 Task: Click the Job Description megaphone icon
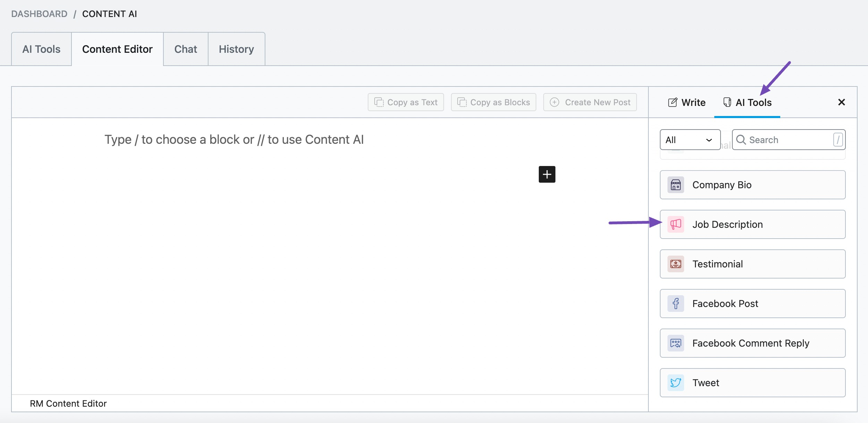(675, 224)
